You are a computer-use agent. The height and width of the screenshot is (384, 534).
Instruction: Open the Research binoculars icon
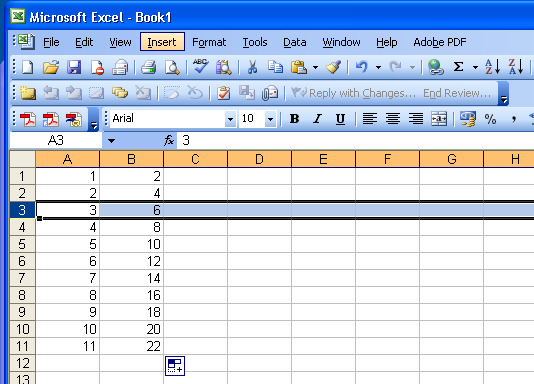pyautogui.click(x=223, y=67)
